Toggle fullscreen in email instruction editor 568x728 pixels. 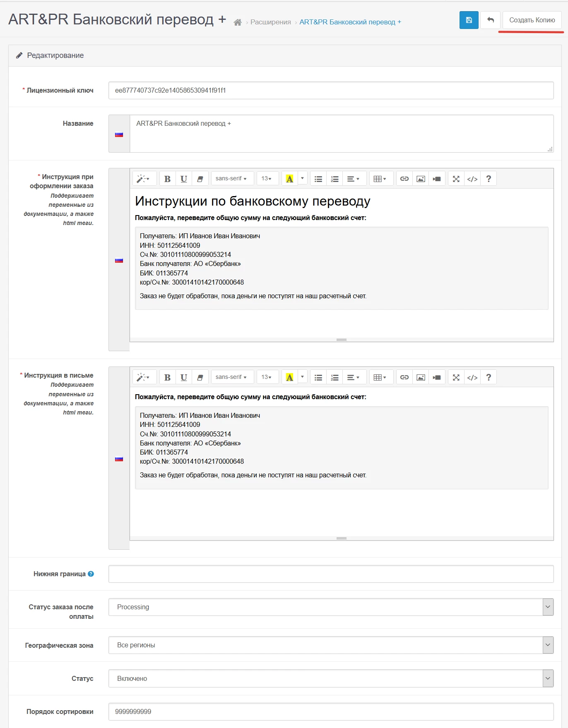point(456,377)
